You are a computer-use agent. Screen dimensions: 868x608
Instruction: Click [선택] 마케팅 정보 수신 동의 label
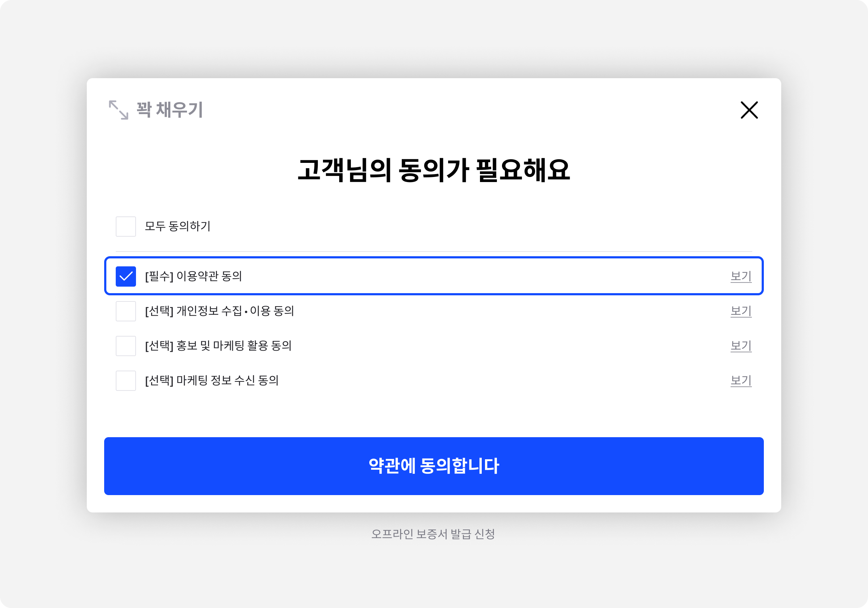pos(212,381)
